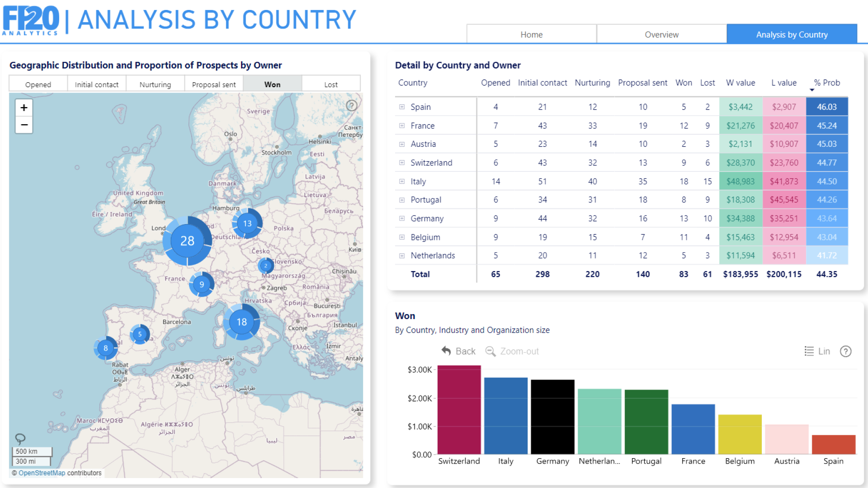Click the France blue bar in chart
Image resolution: width=868 pixels, height=488 pixels.
pos(693,429)
